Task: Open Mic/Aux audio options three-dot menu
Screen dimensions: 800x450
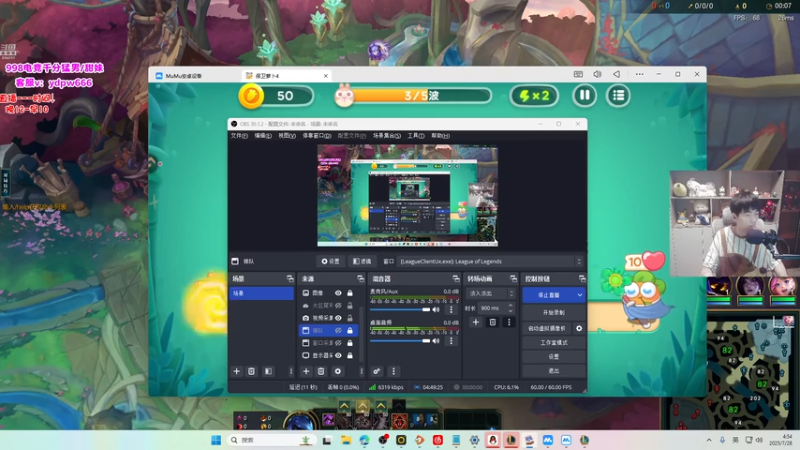Action: coord(451,310)
